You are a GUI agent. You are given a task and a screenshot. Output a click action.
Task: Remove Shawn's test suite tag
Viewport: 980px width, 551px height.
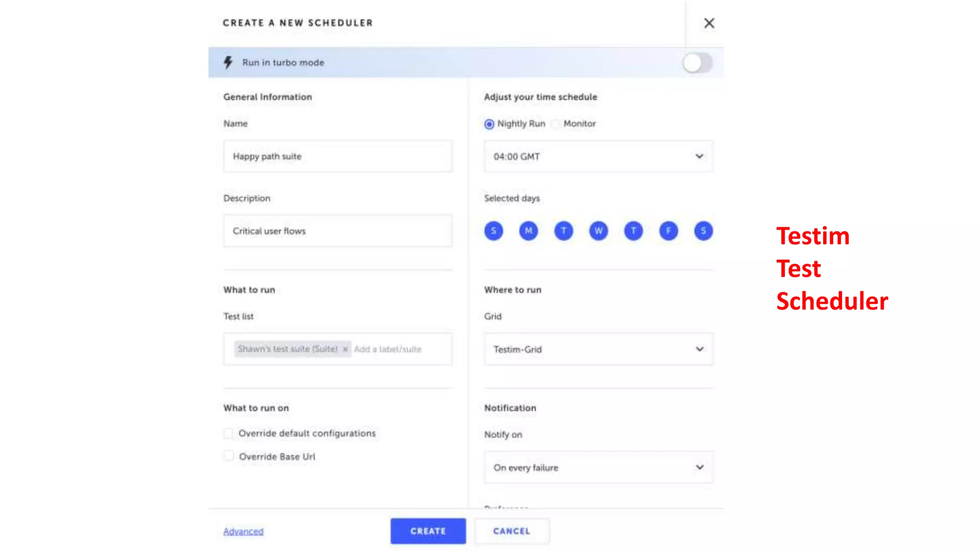tap(345, 349)
